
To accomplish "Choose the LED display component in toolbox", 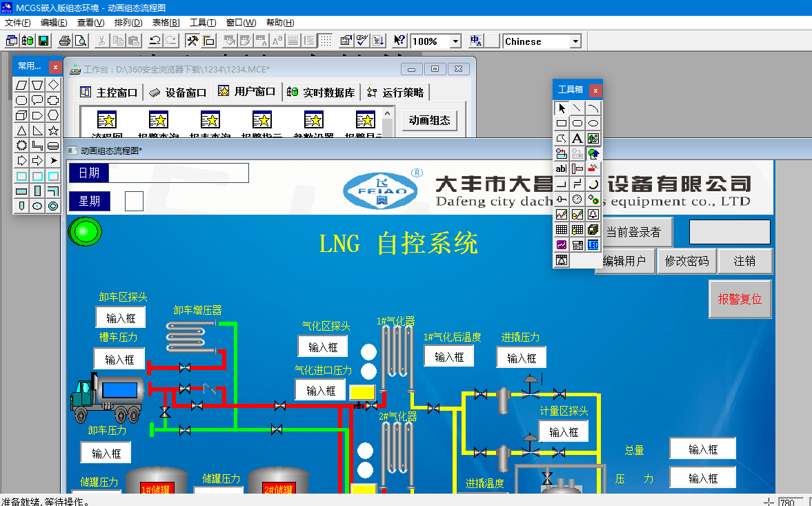I will (593, 245).
